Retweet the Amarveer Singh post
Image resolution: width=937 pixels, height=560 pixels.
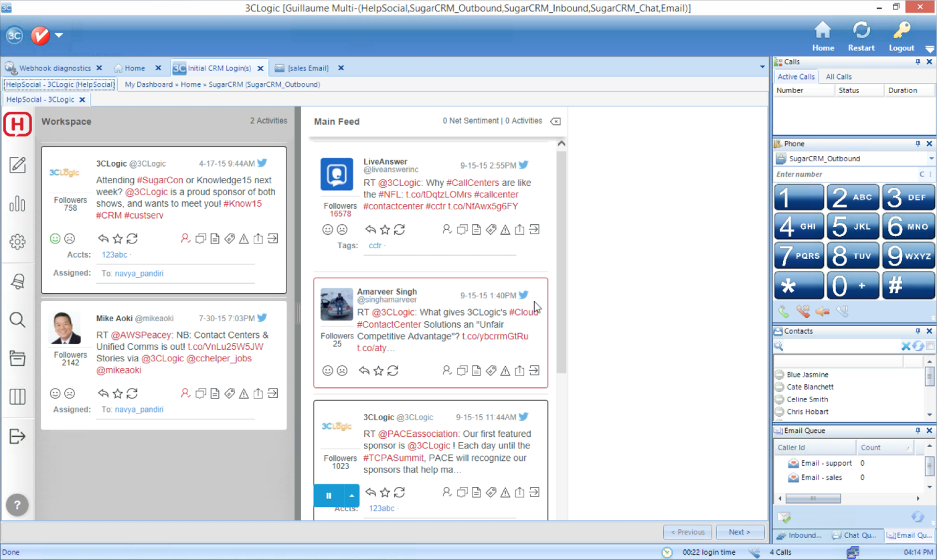(393, 370)
